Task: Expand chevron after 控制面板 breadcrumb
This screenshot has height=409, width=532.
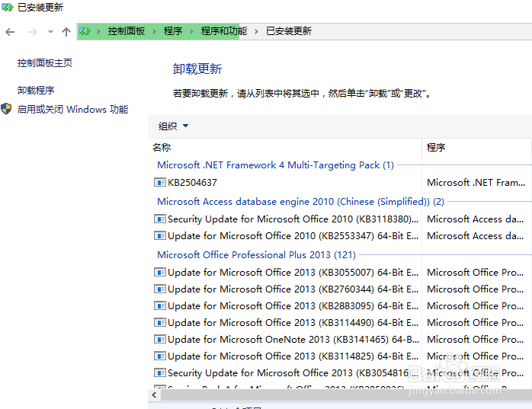Action: [x=155, y=31]
